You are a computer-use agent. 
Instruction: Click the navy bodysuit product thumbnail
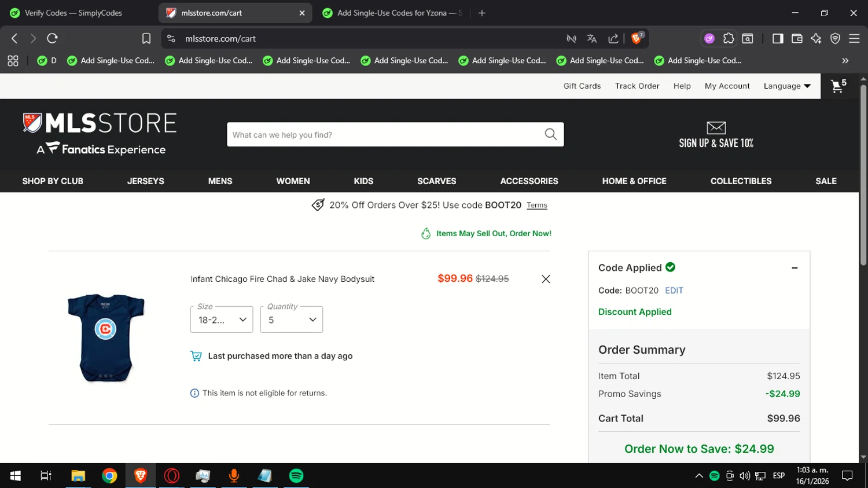pyautogui.click(x=106, y=338)
